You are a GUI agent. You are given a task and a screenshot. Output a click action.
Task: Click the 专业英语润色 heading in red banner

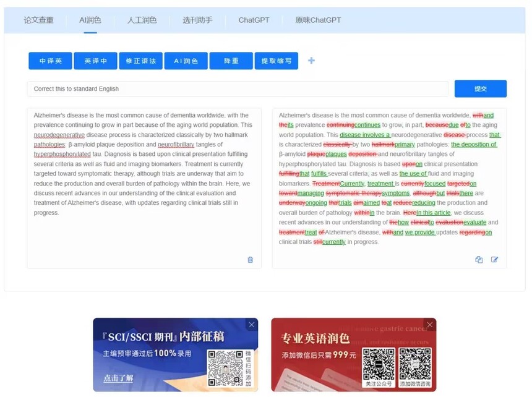[x=315, y=338]
